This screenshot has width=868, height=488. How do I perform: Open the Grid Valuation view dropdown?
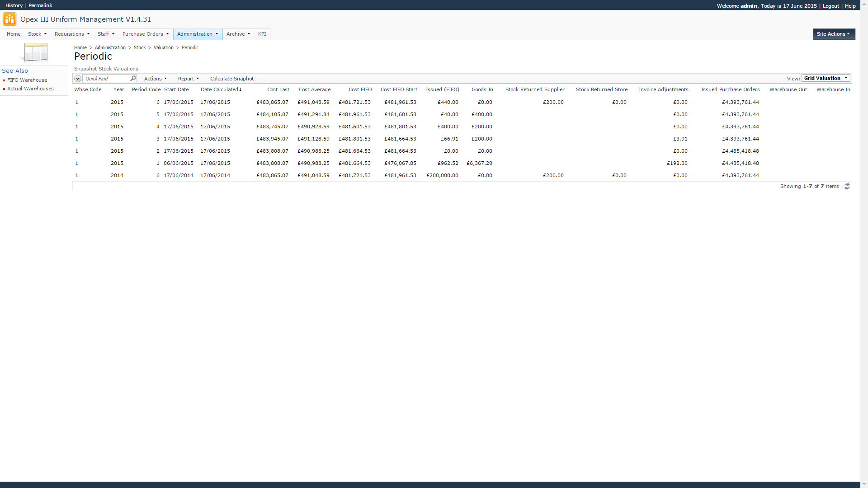(826, 78)
